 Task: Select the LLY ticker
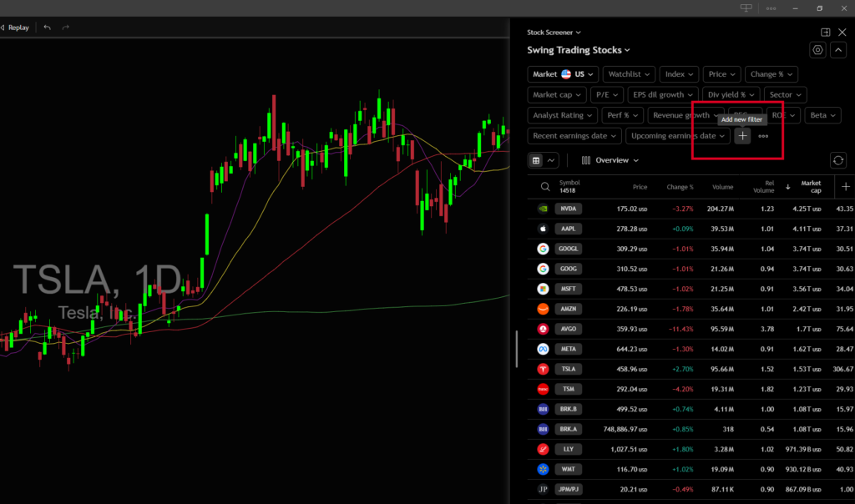568,450
